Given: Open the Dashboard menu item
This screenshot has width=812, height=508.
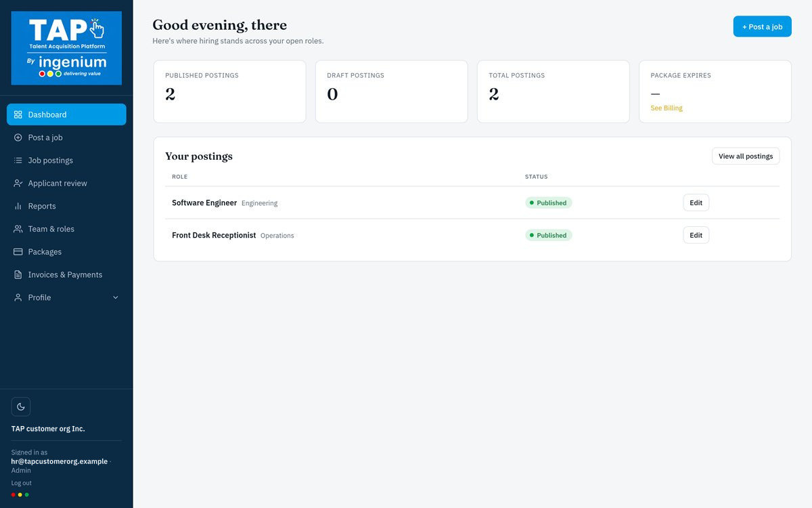Looking at the screenshot, I should (x=66, y=114).
